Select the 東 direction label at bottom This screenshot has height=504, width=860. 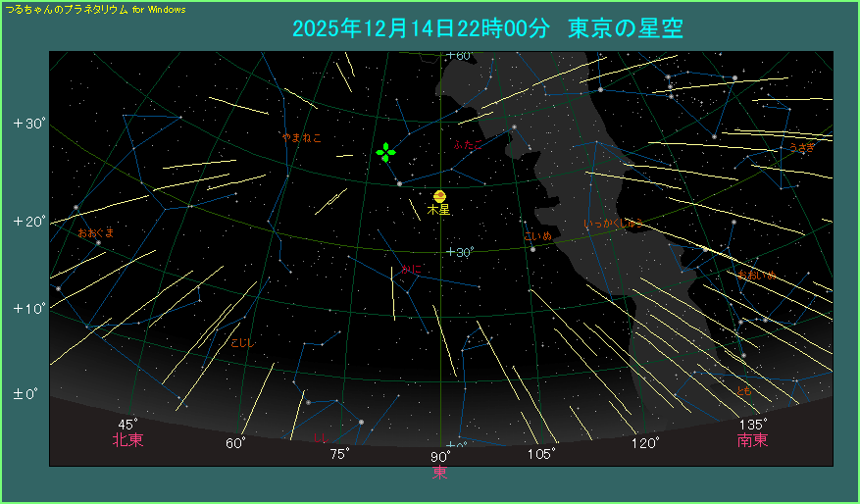point(439,474)
